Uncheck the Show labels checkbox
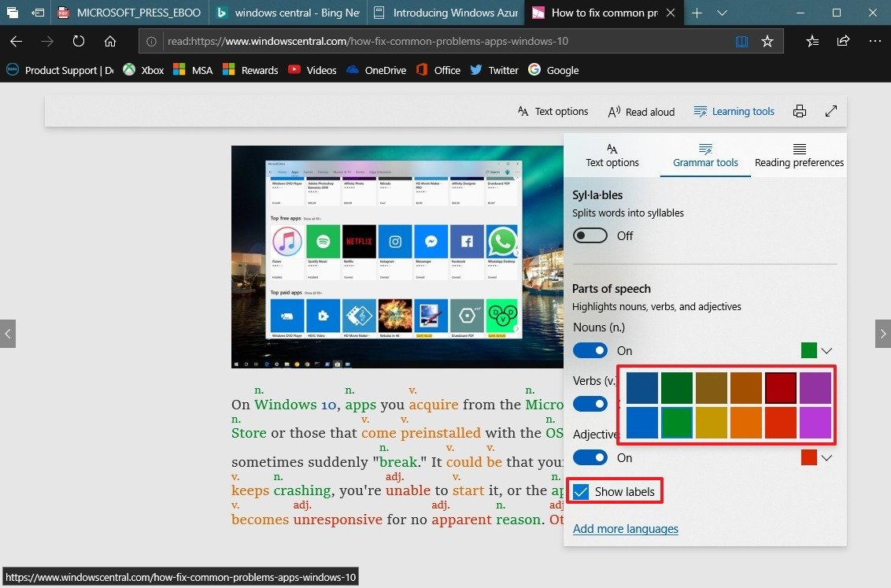The height and width of the screenshot is (588, 891). [x=581, y=491]
